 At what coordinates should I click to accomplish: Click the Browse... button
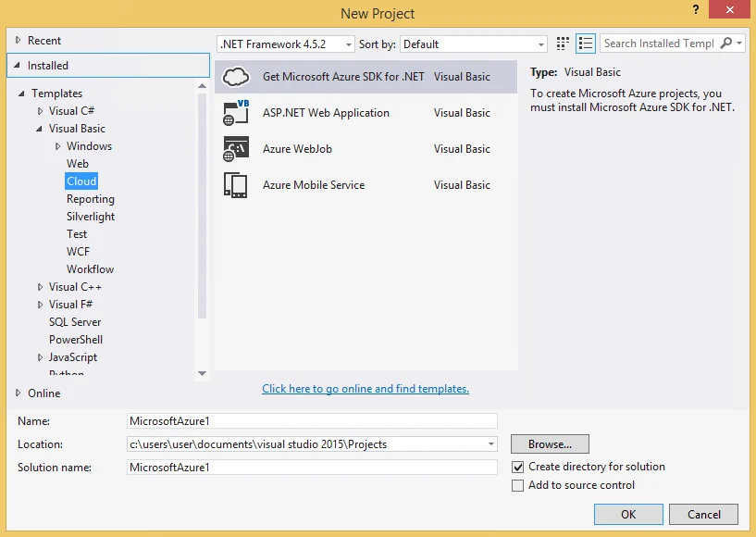tap(550, 443)
